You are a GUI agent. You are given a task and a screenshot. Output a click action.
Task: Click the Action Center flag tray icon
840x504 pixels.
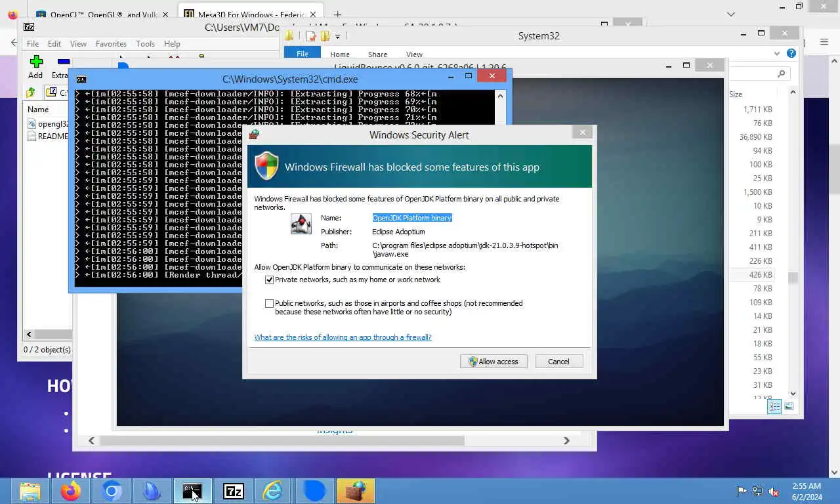pyautogui.click(x=742, y=491)
